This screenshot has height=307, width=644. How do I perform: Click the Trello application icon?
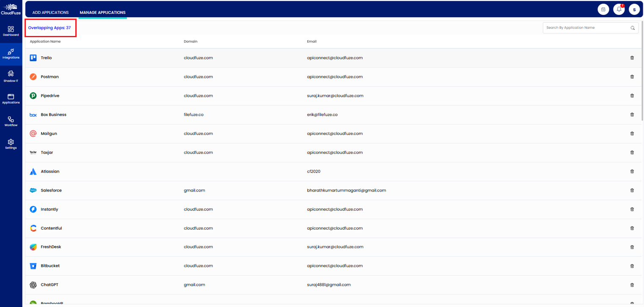[x=33, y=58]
